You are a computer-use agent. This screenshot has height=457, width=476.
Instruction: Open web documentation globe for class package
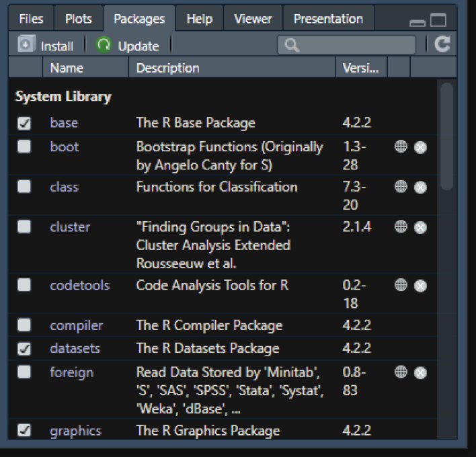pos(401,187)
